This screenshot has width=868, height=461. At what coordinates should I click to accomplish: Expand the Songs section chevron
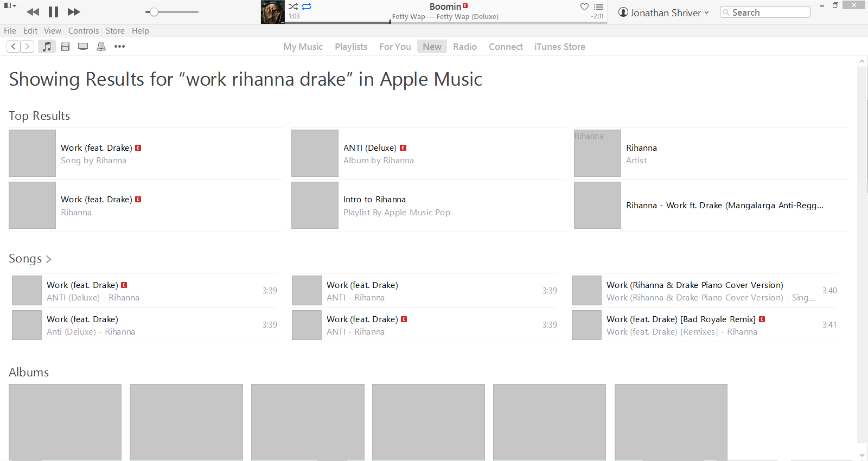(x=48, y=259)
